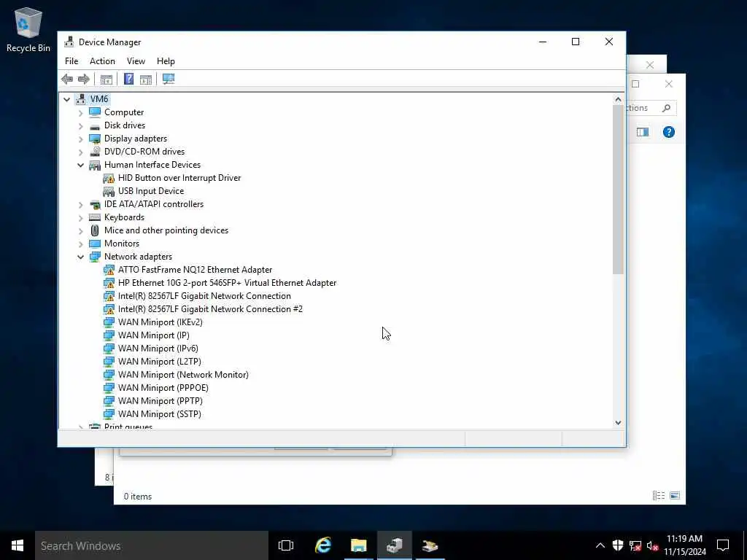Click the scroll up arrow in Device Manager
This screenshot has height=560, width=747.
618,99
